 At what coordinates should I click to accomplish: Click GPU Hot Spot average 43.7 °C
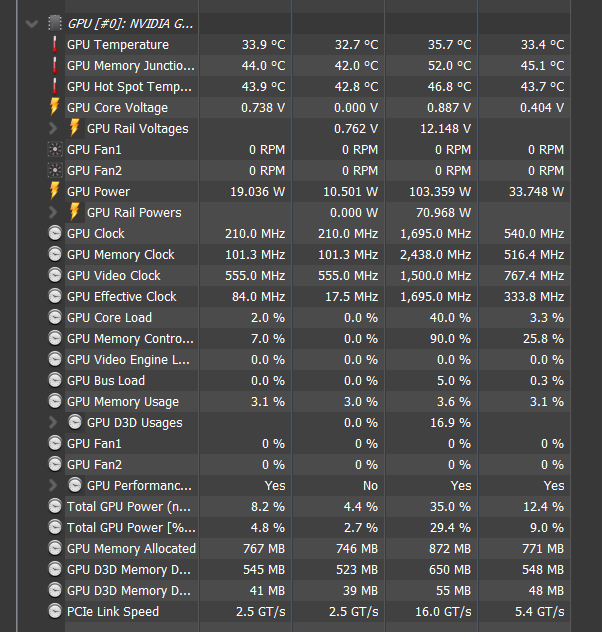pos(542,86)
